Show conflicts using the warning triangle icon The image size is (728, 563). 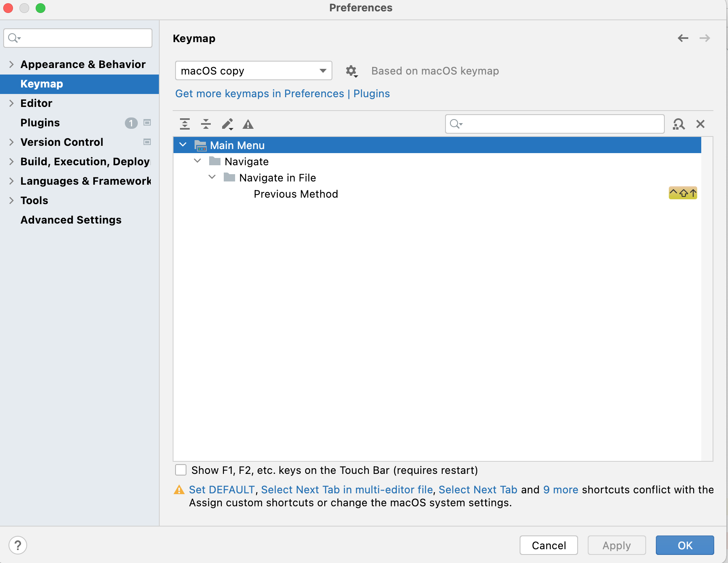248,124
